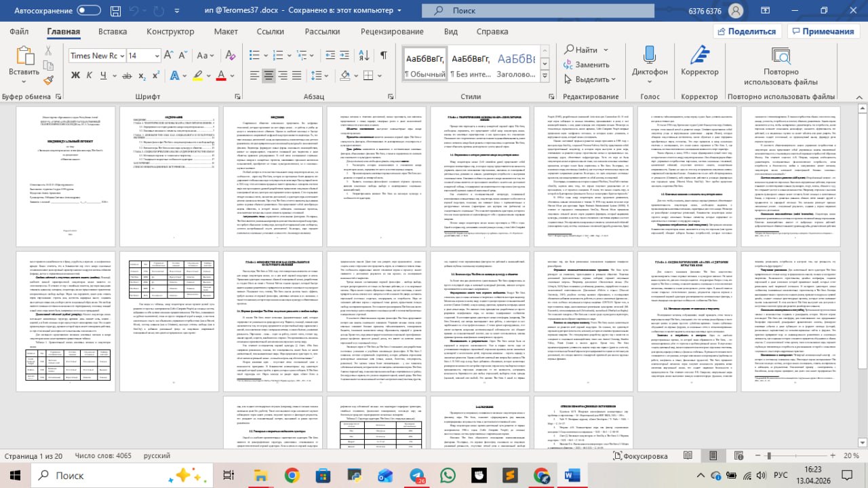Click the Вставить paste clipboard icon

coord(24,56)
